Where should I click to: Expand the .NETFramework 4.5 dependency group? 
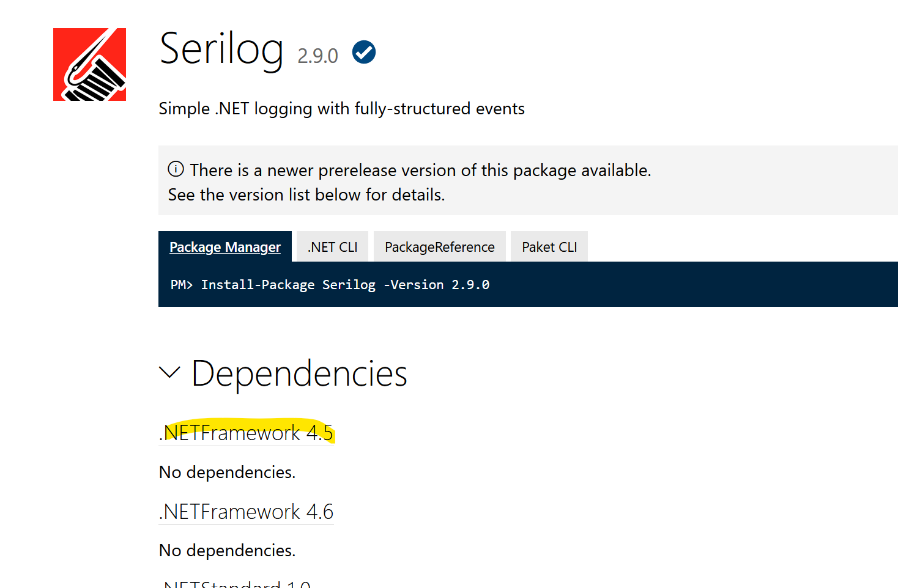[x=247, y=433]
